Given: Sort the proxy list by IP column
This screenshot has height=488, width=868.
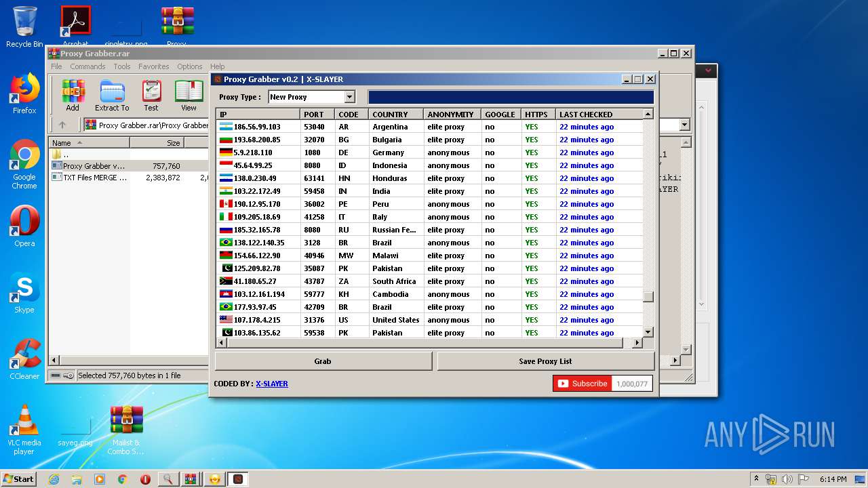Looking at the screenshot, I should click(x=258, y=115).
